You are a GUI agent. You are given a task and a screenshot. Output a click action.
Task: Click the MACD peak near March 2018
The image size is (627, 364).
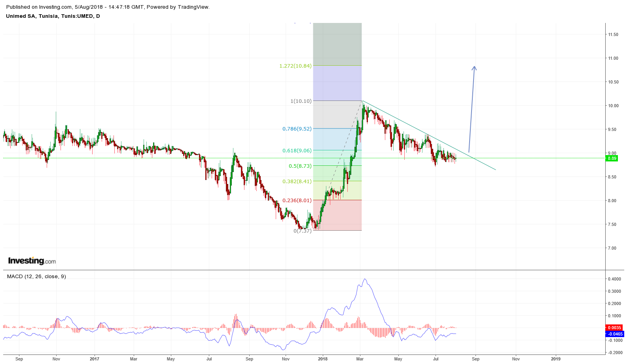pos(365,279)
